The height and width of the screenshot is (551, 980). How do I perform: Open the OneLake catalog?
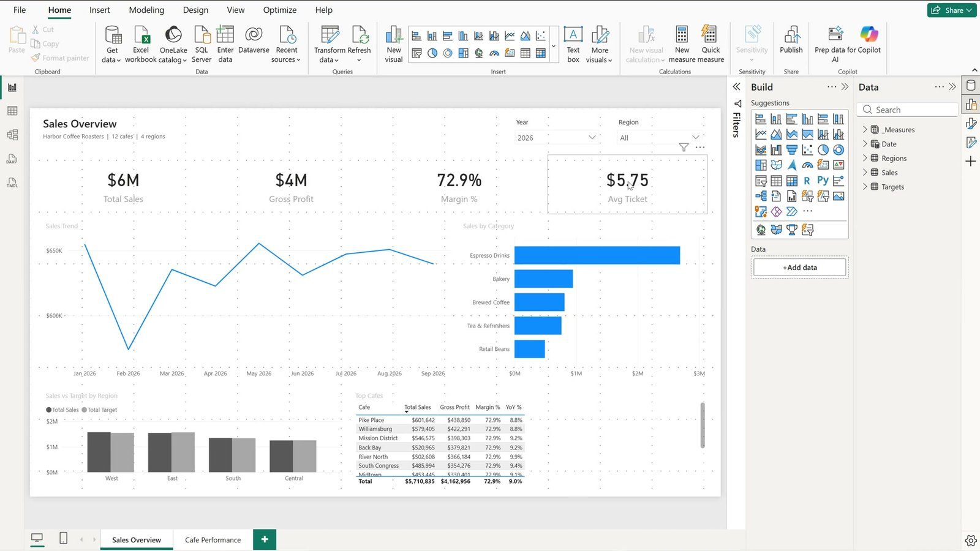[x=173, y=44]
